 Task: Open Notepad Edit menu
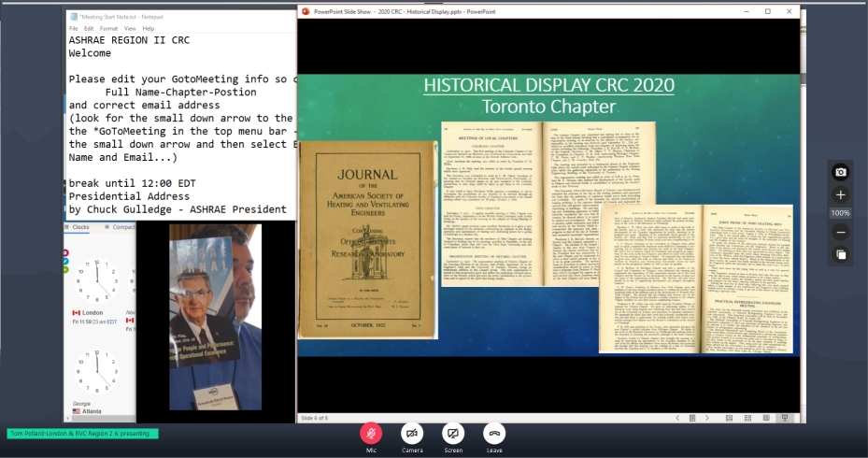(89, 28)
